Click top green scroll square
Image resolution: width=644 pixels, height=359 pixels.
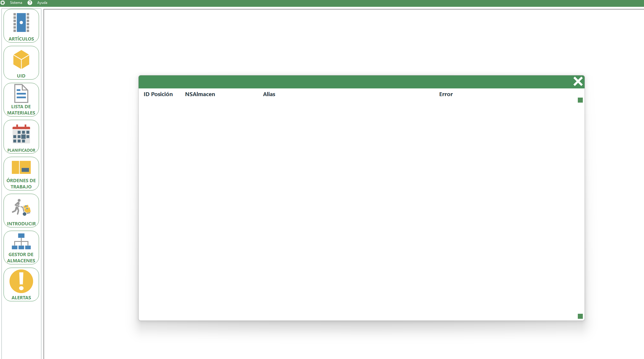pyautogui.click(x=580, y=100)
